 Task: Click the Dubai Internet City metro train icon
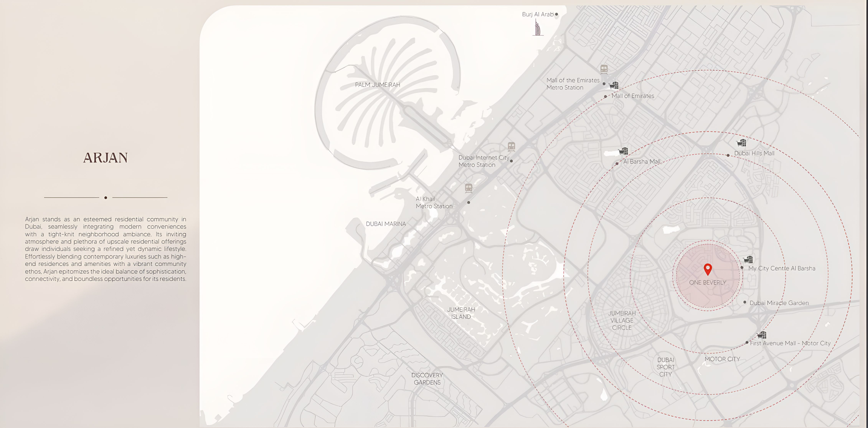[511, 146]
